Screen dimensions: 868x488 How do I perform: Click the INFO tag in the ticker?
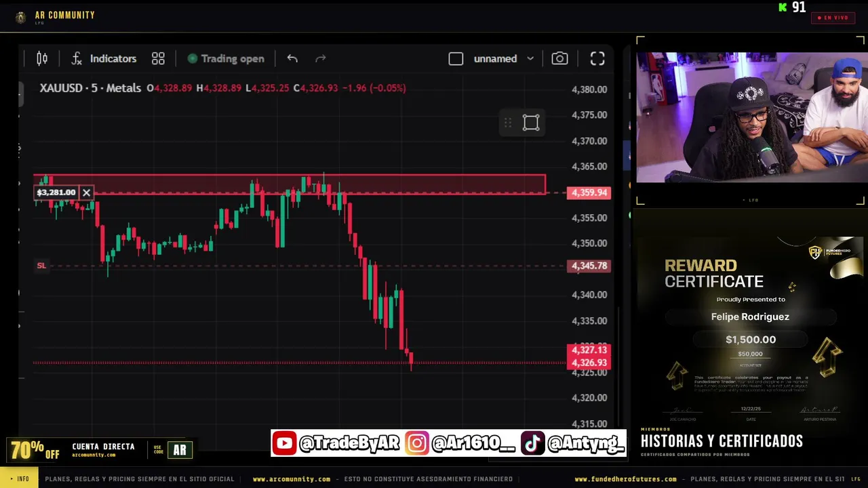click(x=20, y=479)
